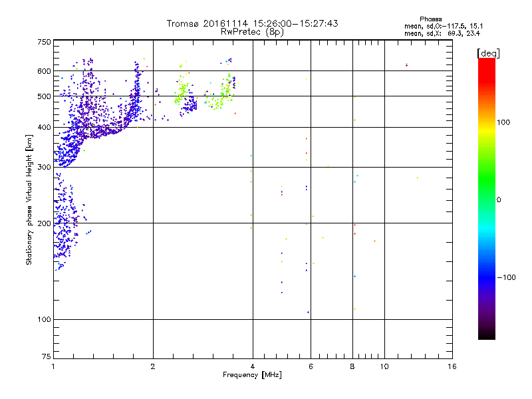The width and height of the screenshot is (532, 399).
Task: Click the isolated purple point near 105 km at 6 MHz
Action: tap(308, 312)
